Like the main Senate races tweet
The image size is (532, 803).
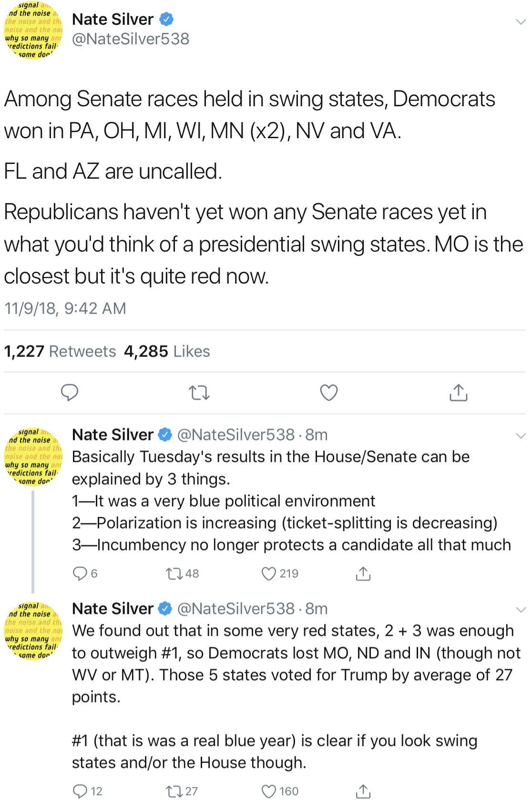(328, 393)
